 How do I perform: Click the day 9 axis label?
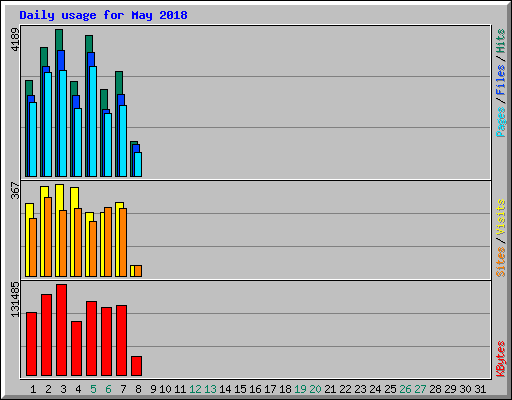(x=153, y=389)
